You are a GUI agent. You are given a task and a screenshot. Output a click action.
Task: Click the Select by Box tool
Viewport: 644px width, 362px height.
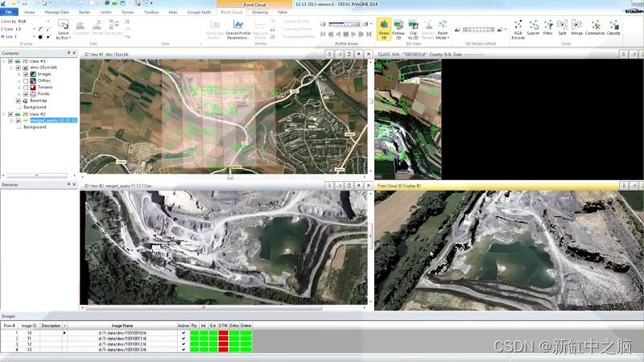(64, 29)
